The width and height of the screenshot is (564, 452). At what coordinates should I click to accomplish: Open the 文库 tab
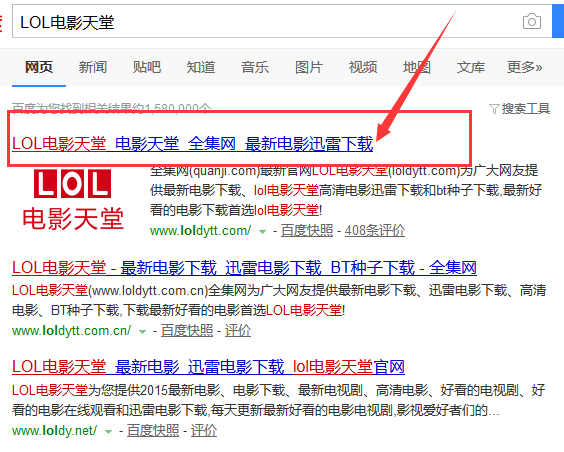pos(471,67)
